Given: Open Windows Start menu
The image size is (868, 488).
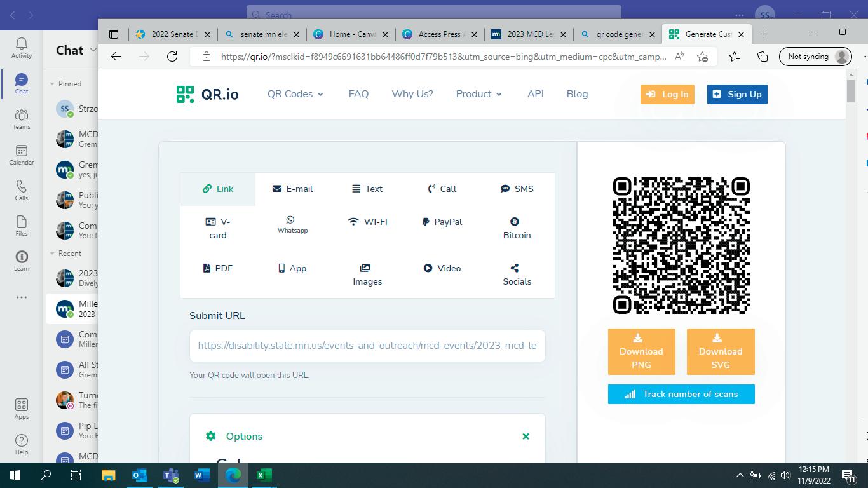Looking at the screenshot, I should click(15, 475).
